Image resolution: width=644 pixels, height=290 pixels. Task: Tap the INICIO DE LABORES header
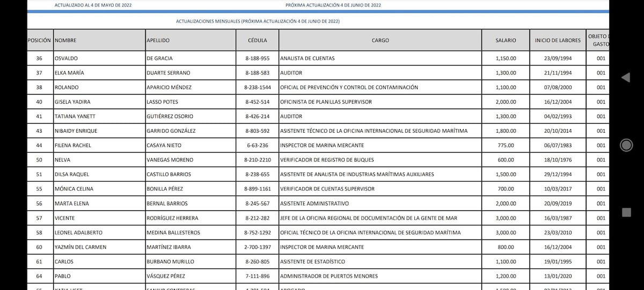pyautogui.click(x=558, y=40)
